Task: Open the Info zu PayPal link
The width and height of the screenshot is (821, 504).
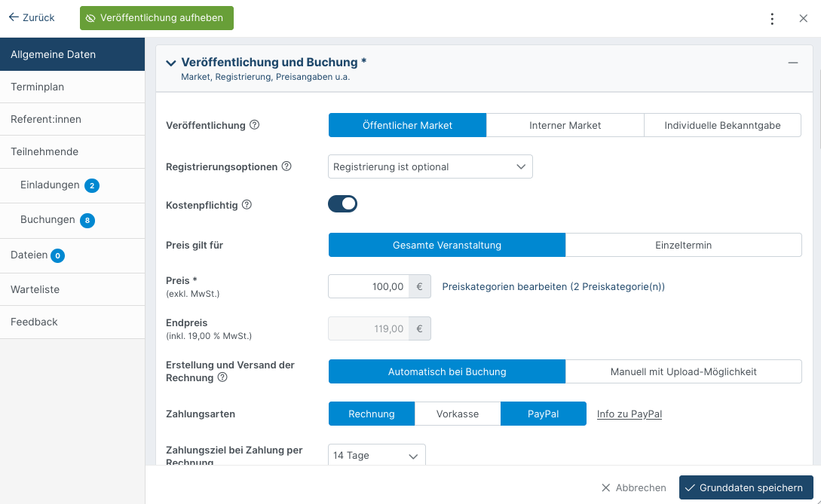Action: pos(630,414)
